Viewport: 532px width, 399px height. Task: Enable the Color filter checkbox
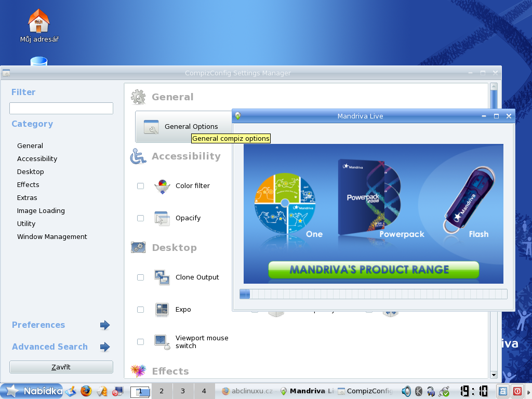[x=140, y=186]
